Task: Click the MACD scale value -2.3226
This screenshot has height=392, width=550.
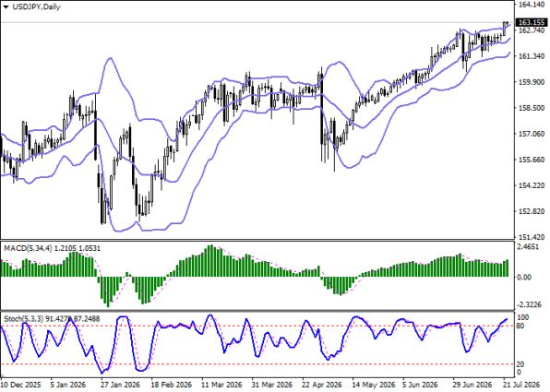Action: point(530,305)
